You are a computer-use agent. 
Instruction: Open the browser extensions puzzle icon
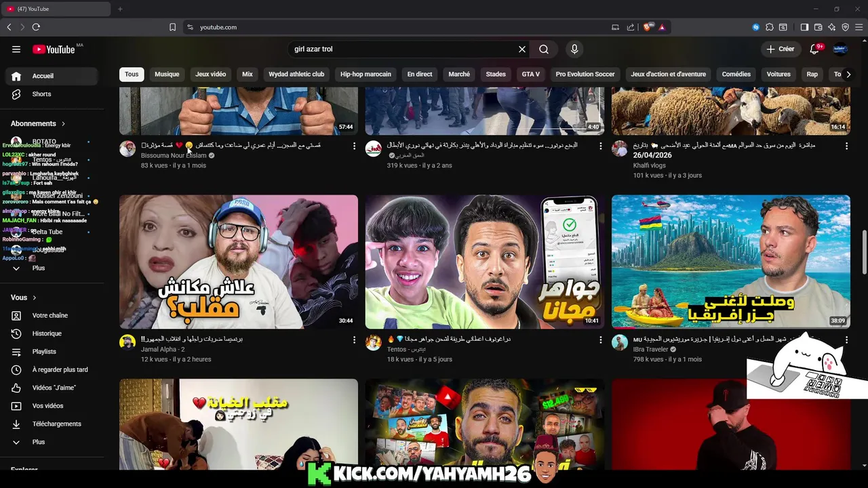click(770, 27)
